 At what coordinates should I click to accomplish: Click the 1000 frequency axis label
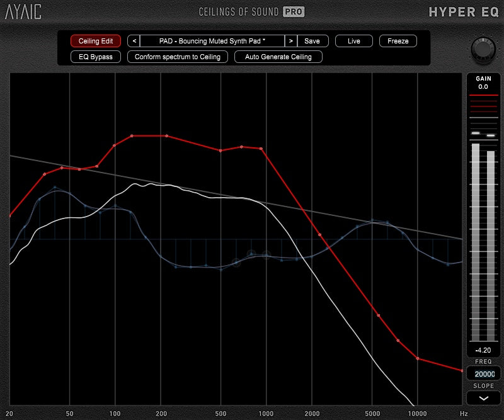coord(266,414)
